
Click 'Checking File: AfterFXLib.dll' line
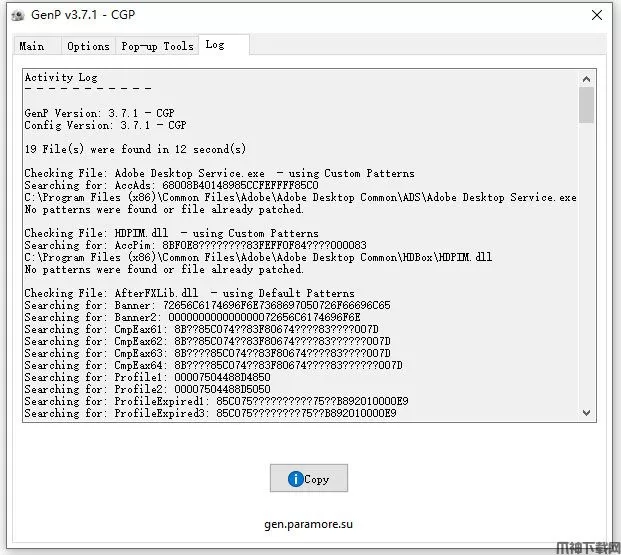point(189,293)
